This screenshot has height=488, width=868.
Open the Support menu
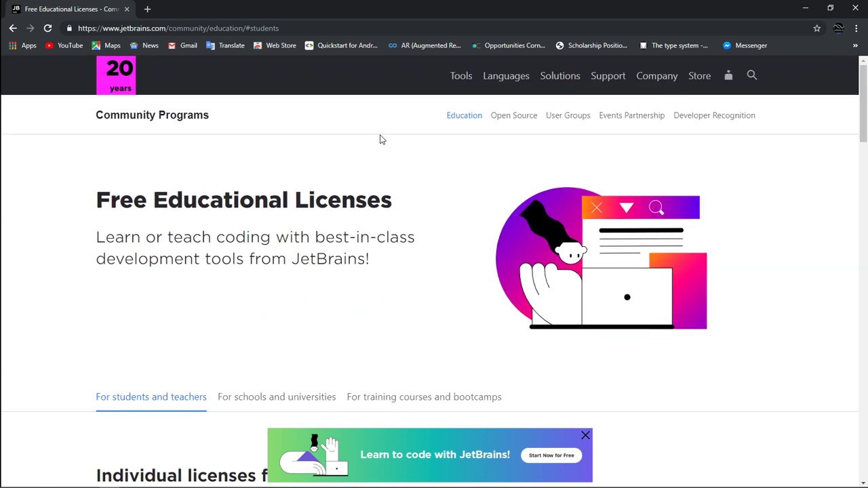[x=608, y=76]
